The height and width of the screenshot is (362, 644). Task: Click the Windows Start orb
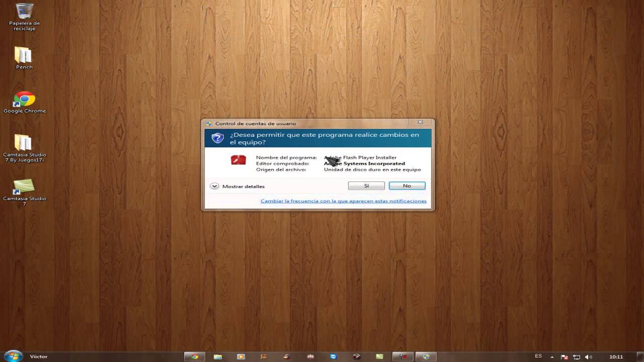tap(13, 356)
